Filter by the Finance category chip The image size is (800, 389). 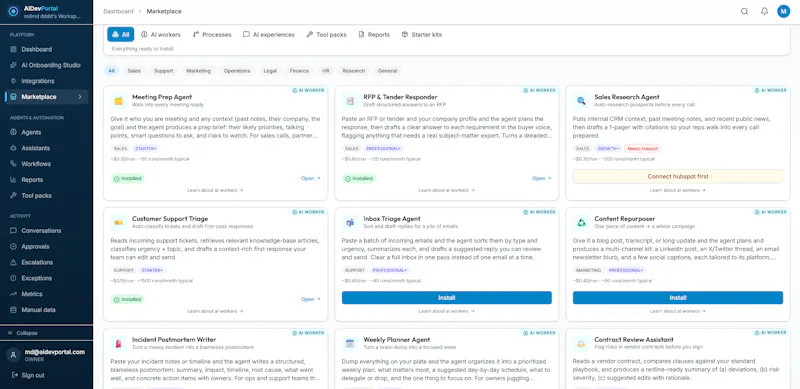coord(299,71)
